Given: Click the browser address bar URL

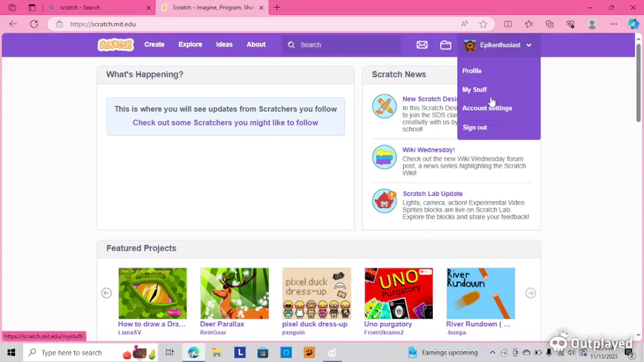Looking at the screenshot, I should [x=102, y=24].
